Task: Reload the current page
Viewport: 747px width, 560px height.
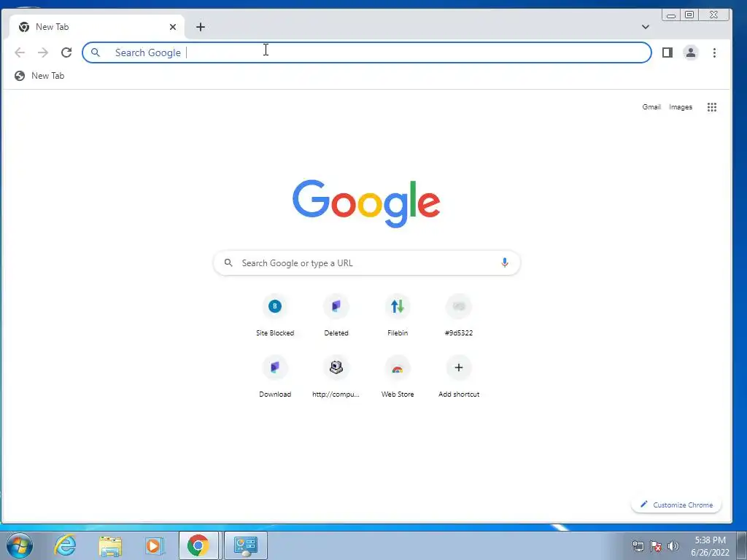Action: (66, 52)
